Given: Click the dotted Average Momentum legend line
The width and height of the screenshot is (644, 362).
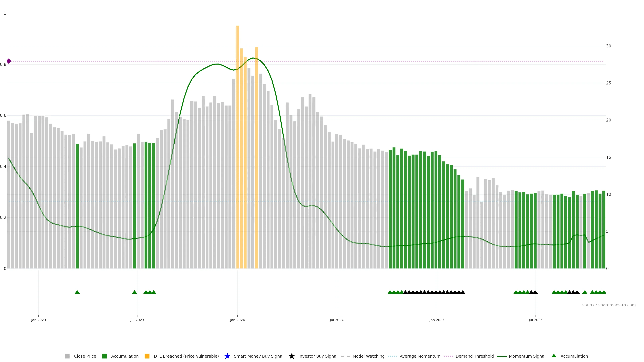Looking at the screenshot, I should pos(392,356).
